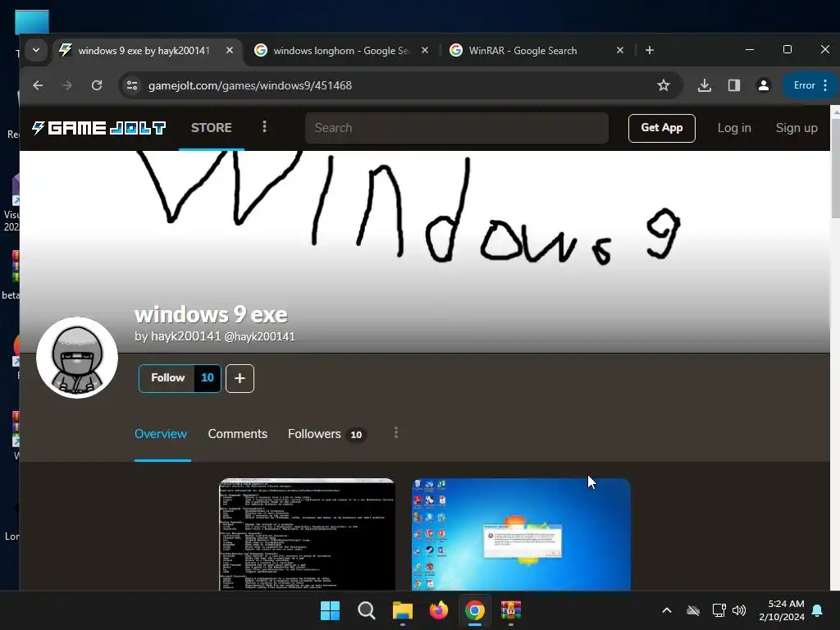
Task: Open Chrome Error menu button
Action: pyautogui.click(x=810, y=85)
